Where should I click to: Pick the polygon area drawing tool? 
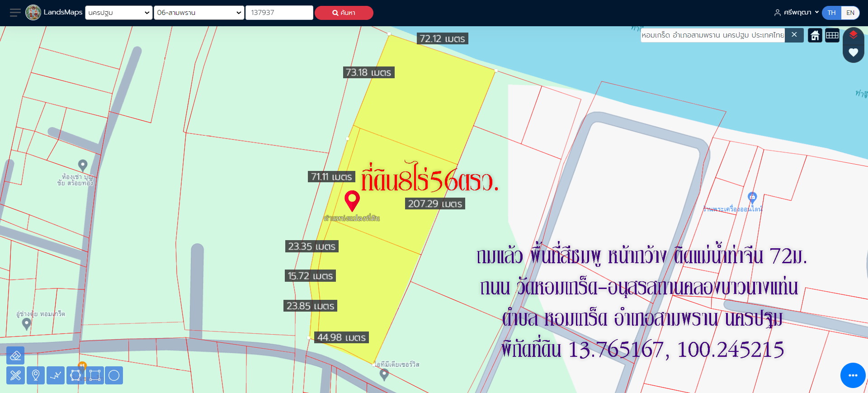click(x=75, y=375)
